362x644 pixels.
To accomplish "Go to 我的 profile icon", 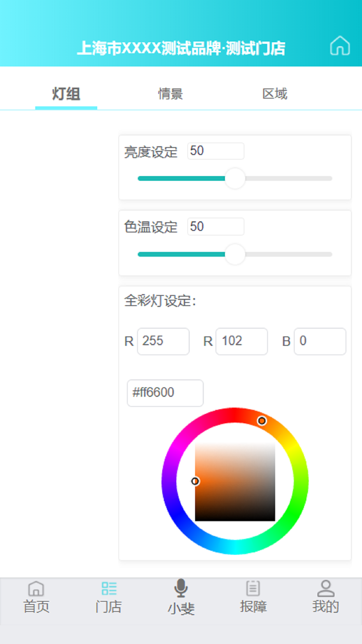I will tap(325, 589).
